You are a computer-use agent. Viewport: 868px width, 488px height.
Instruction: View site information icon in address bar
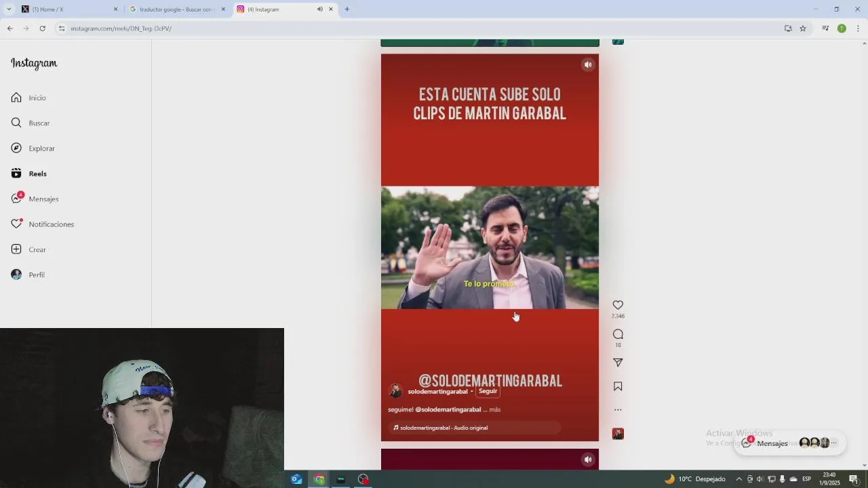[62, 28]
